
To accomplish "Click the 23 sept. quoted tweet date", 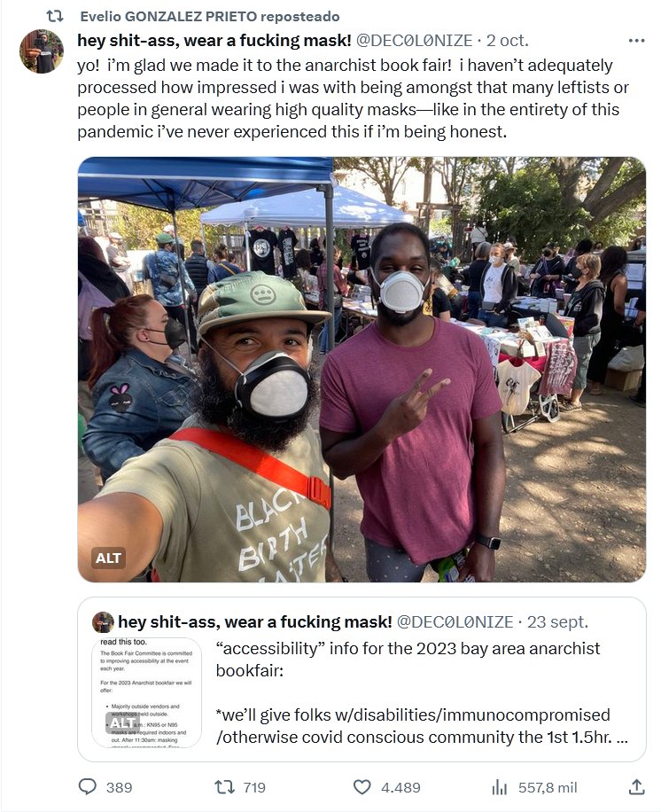I will [557, 622].
